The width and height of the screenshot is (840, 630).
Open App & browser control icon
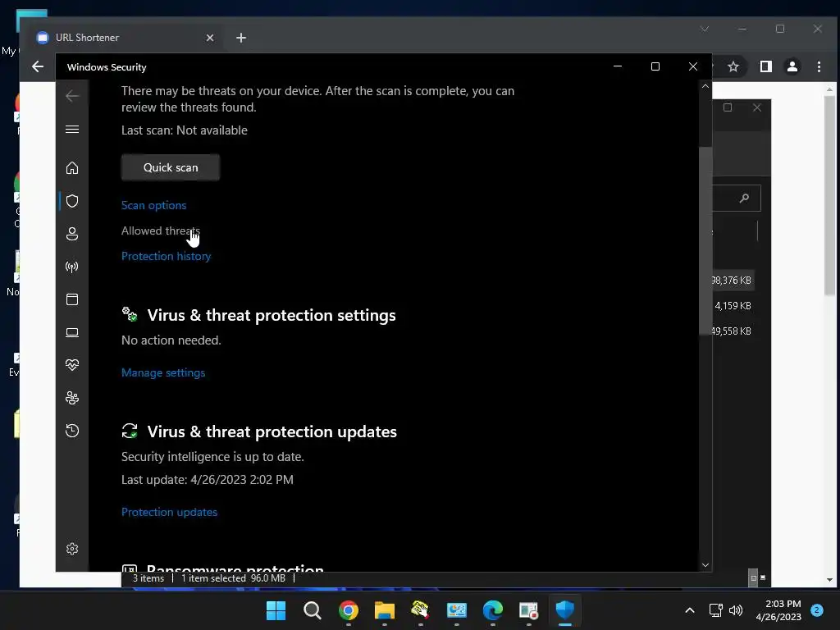[72, 299]
